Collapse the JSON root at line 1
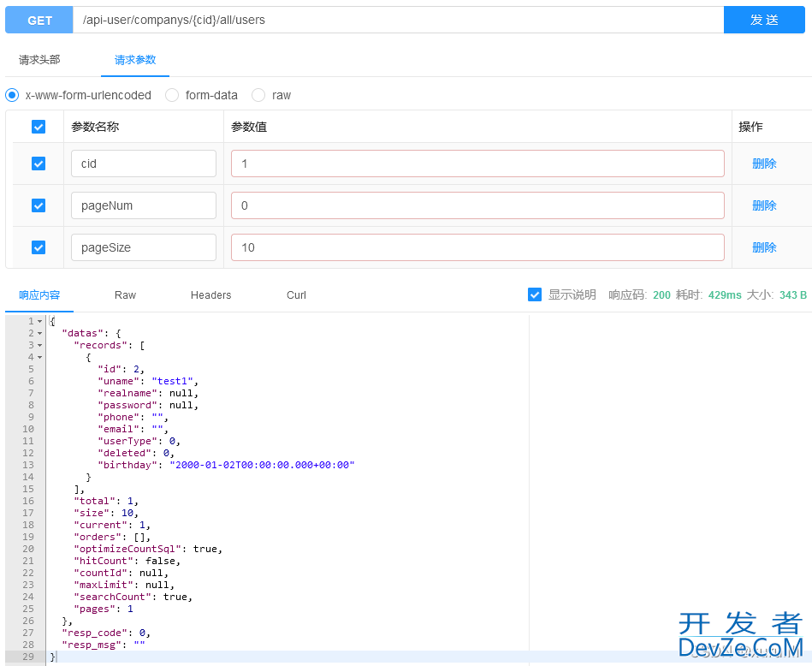The height and width of the screenshot is (666, 812). (40, 321)
